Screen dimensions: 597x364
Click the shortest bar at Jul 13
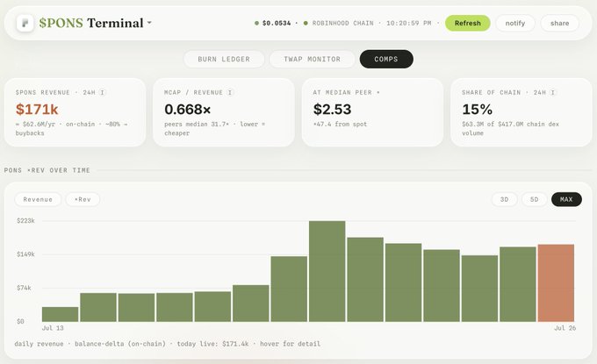tap(61, 314)
